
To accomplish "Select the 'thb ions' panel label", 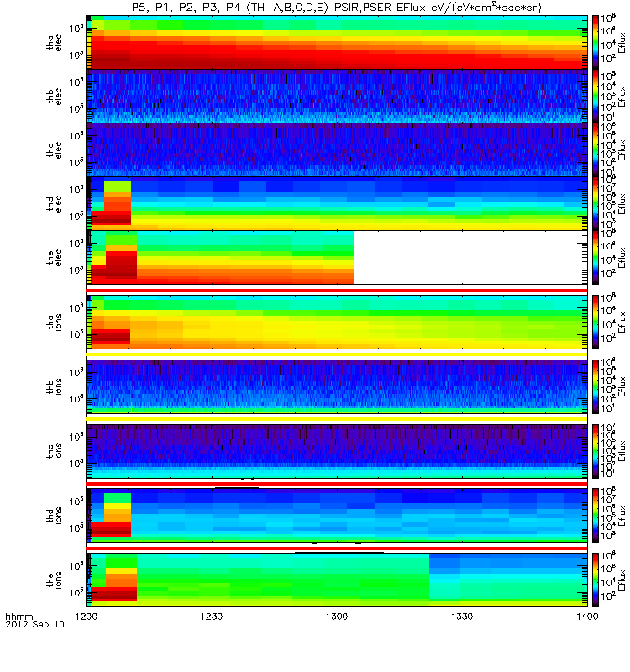I will (55, 386).
